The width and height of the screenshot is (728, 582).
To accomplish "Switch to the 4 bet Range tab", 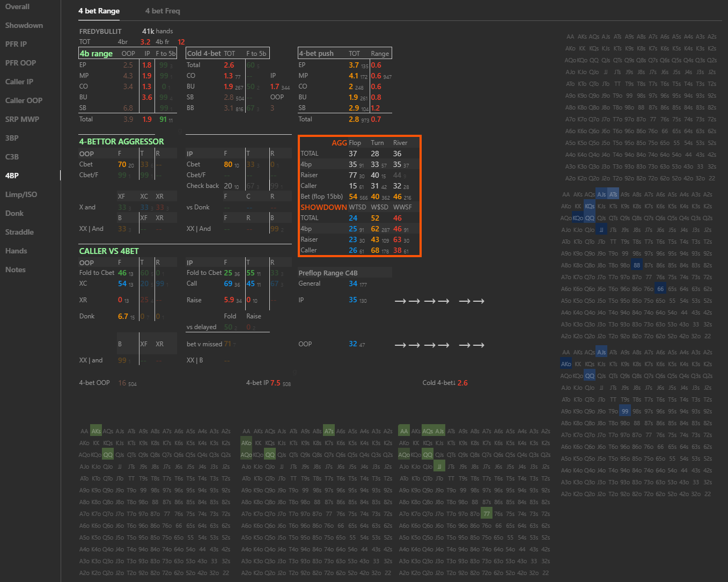I will 99,11.
